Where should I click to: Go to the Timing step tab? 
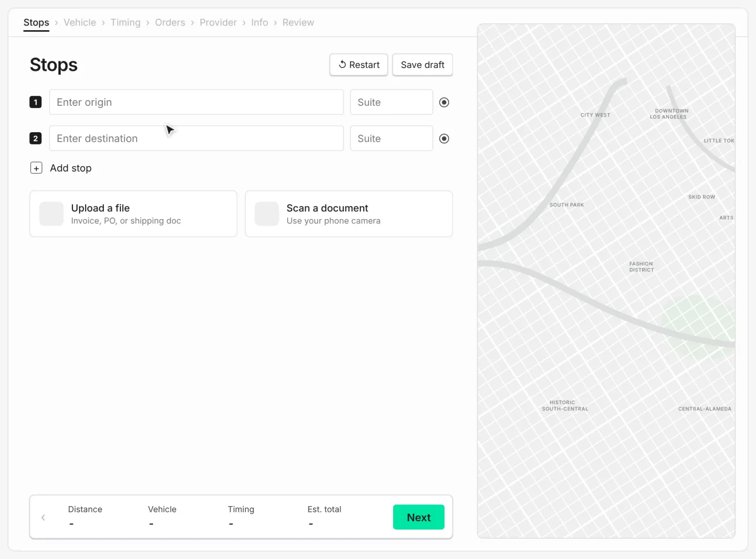125,23
